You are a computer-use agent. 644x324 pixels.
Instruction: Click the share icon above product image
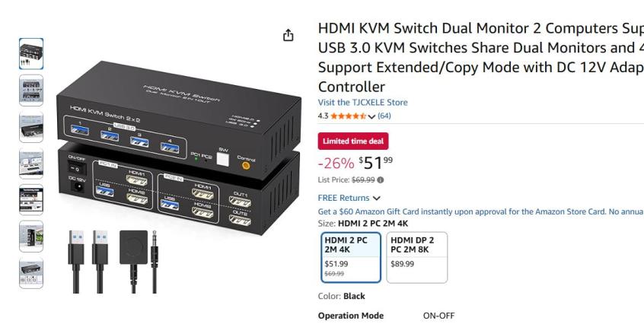(x=289, y=36)
